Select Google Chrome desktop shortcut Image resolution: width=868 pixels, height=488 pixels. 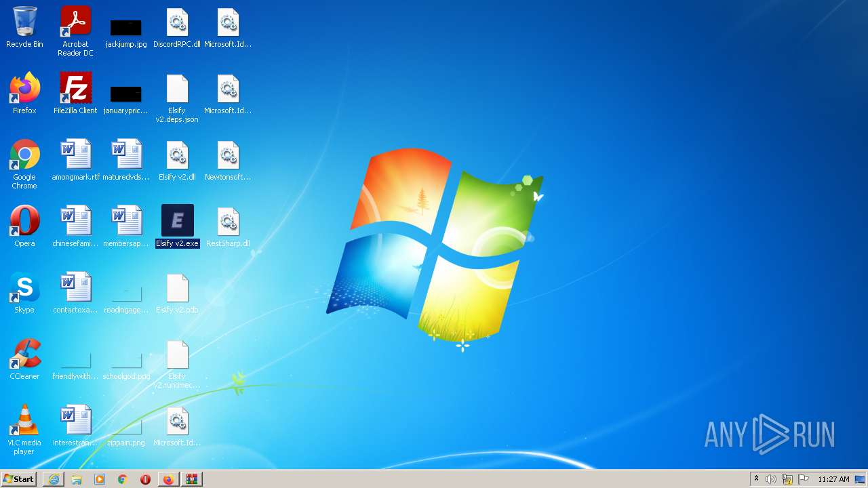pos(24,164)
